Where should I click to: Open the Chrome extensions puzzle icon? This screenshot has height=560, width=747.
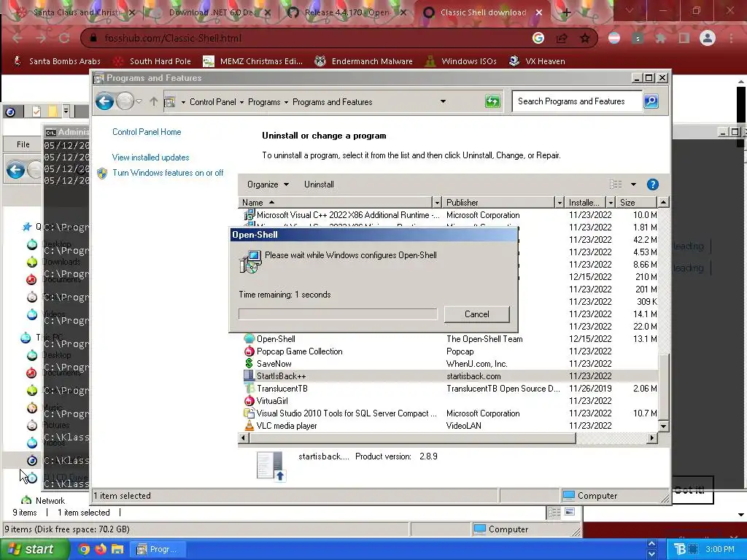pyautogui.click(x=660, y=38)
